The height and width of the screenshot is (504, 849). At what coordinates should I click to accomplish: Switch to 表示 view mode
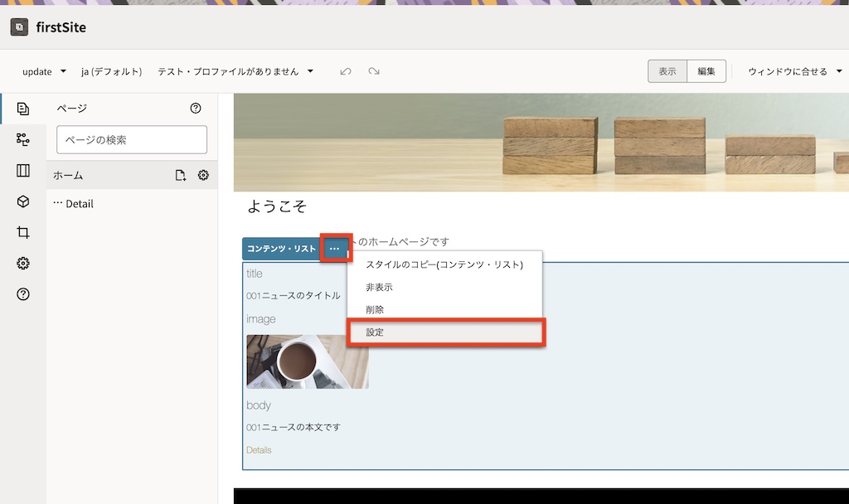coord(667,71)
